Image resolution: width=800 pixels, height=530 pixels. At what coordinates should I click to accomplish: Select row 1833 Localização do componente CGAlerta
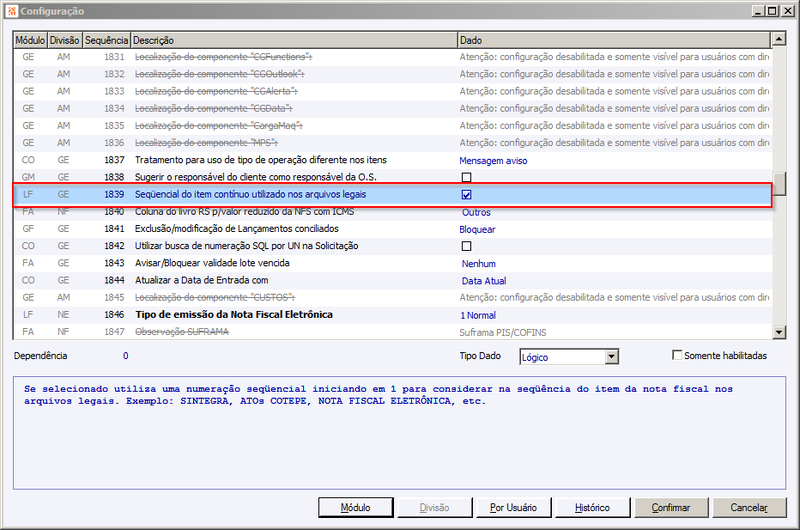392,91
